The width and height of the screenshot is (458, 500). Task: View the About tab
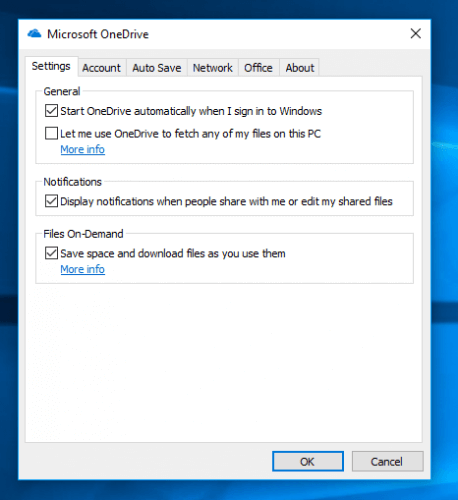pos(300,68)
